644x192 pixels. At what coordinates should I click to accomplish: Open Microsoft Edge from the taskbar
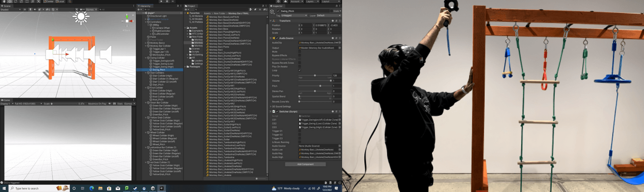[91, 188]
